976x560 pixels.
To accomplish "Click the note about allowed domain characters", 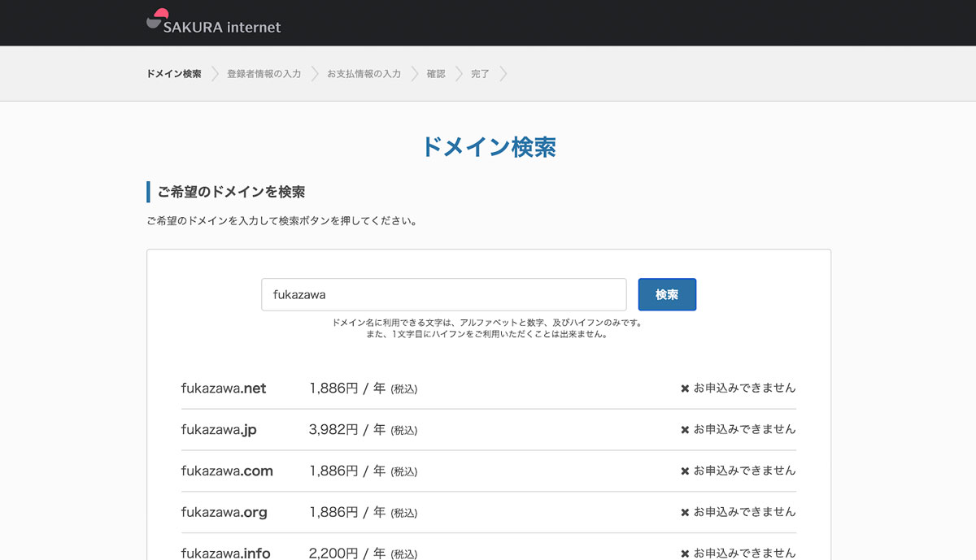I will pos(487,328).
